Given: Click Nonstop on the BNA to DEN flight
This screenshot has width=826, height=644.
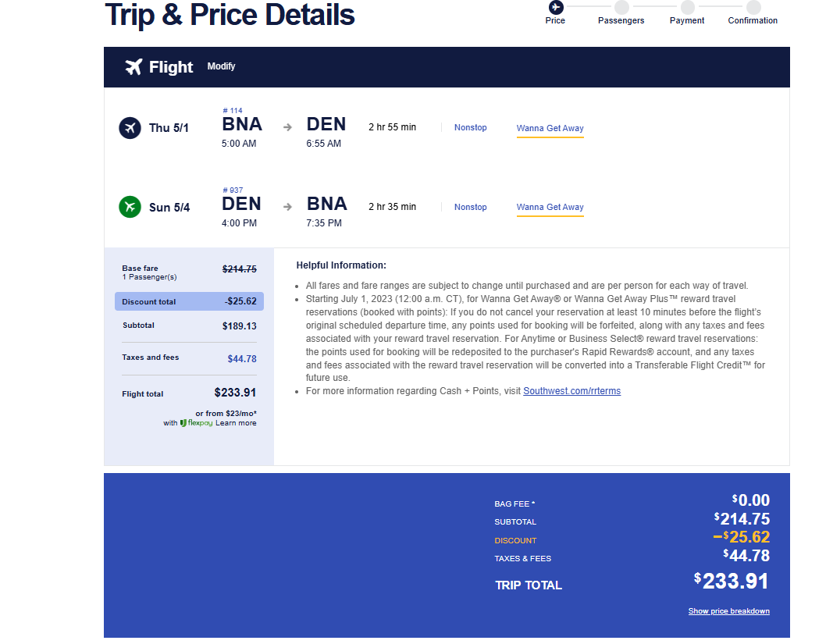Looking at the screenshot, I should point(470,127).
